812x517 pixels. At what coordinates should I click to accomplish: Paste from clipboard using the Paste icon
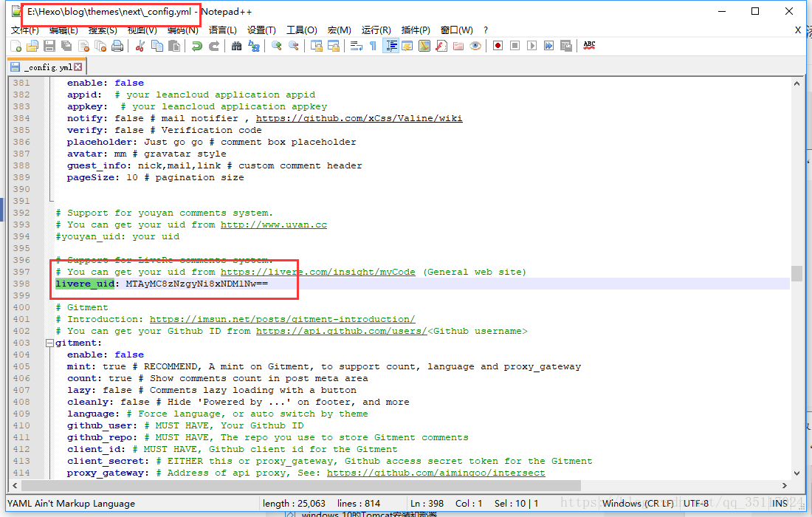pyautogui.click(x=174, y=46)
